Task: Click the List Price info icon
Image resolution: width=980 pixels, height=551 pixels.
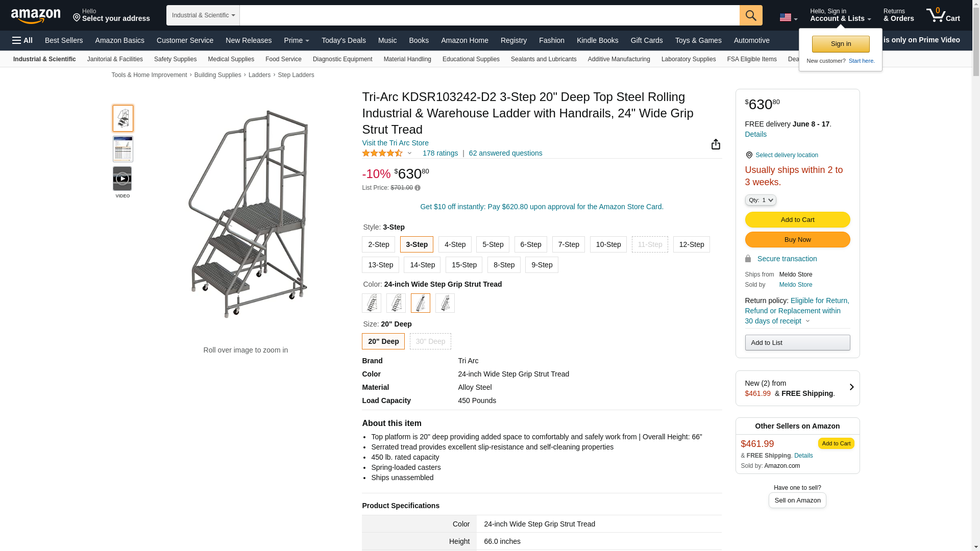Action: [x=418, y=188]
